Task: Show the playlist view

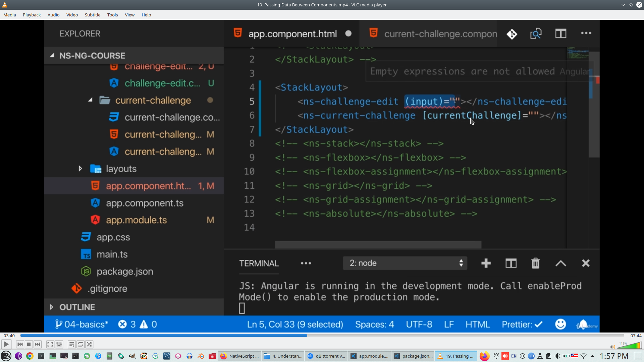Action: [71, 344]
